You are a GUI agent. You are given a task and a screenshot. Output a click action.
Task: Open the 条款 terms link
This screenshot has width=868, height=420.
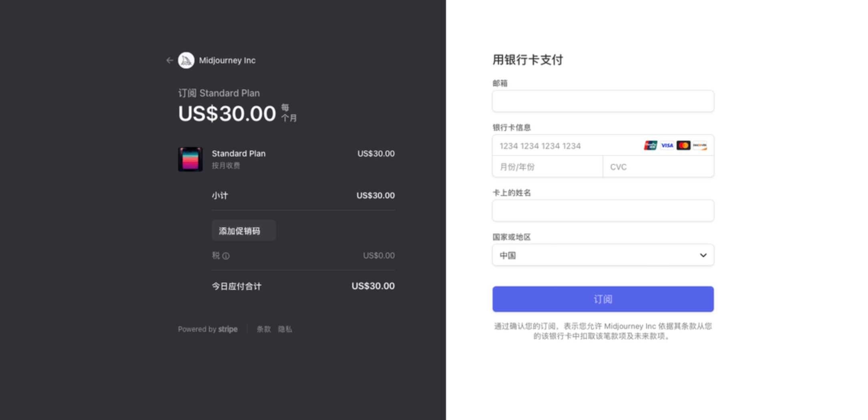click(263, 329)
